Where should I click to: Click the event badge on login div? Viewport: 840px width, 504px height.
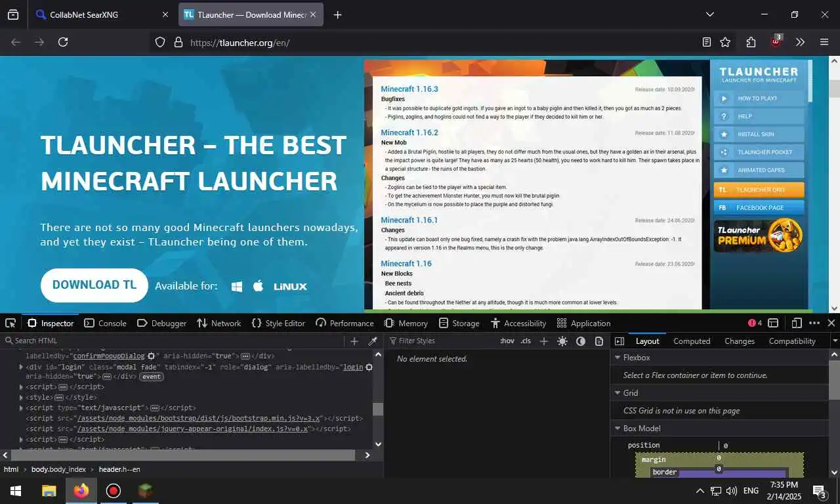(152, 377)
